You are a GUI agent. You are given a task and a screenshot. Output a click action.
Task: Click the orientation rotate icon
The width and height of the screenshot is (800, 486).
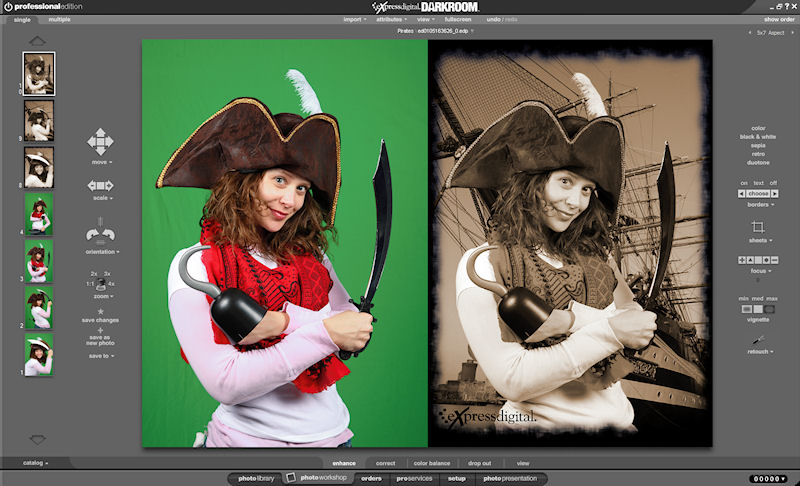[x=100, y=235]
